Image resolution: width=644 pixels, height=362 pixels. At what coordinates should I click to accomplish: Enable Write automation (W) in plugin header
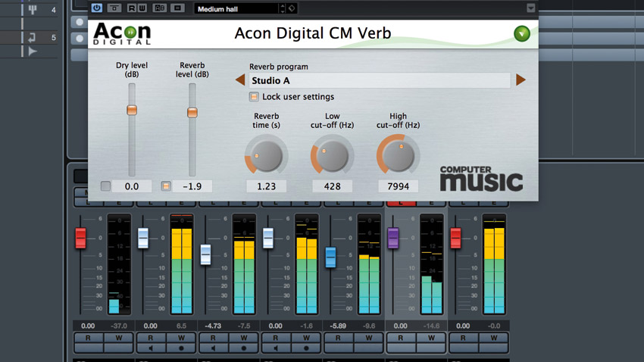142,8
